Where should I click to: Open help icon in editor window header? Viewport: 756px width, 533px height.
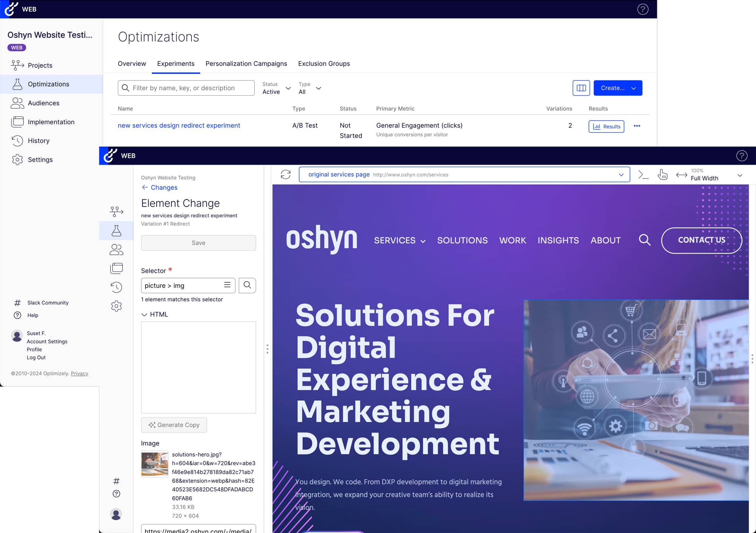point(742,155)
